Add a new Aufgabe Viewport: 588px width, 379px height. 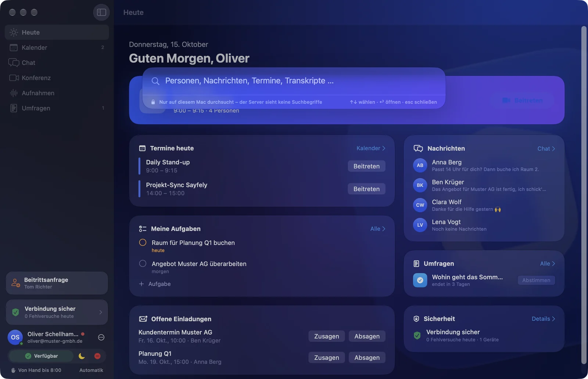pyautogui.click(x=155, y=284)
